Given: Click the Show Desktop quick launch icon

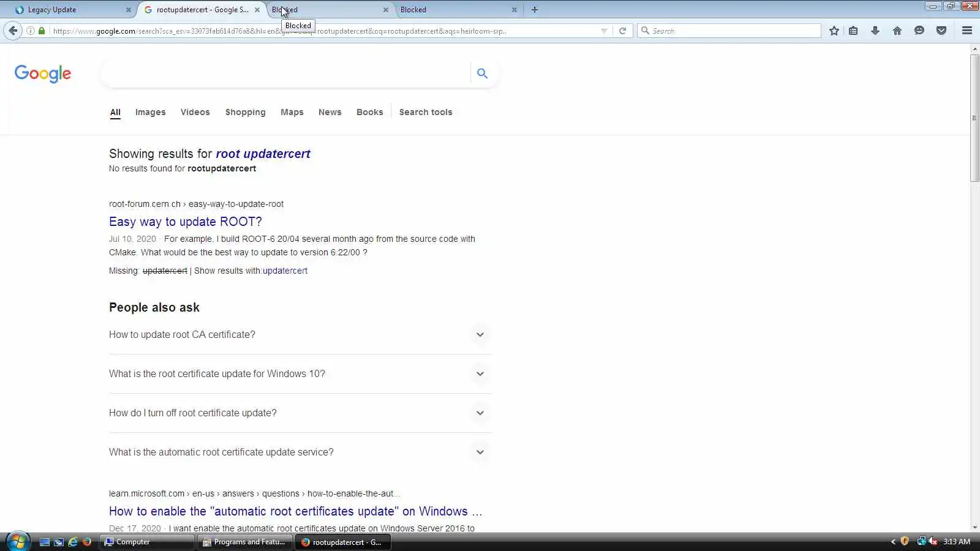Looking at the screenshot, I should [x=45, y=542].
